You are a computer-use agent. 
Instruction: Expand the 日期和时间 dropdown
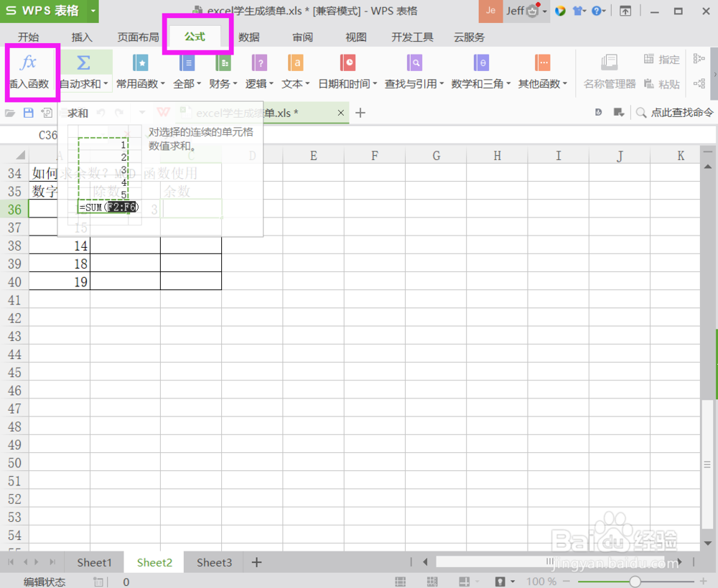point(375,84)
